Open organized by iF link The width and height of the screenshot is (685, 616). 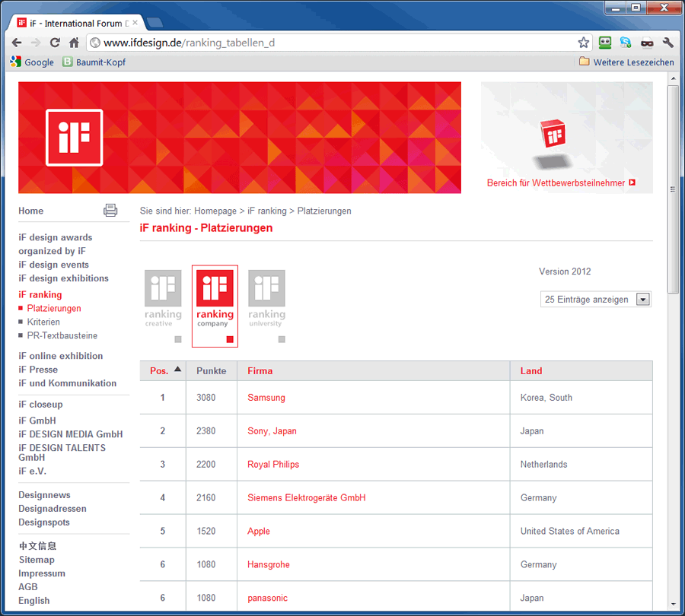pyautogui.click(x=52, y=251)
